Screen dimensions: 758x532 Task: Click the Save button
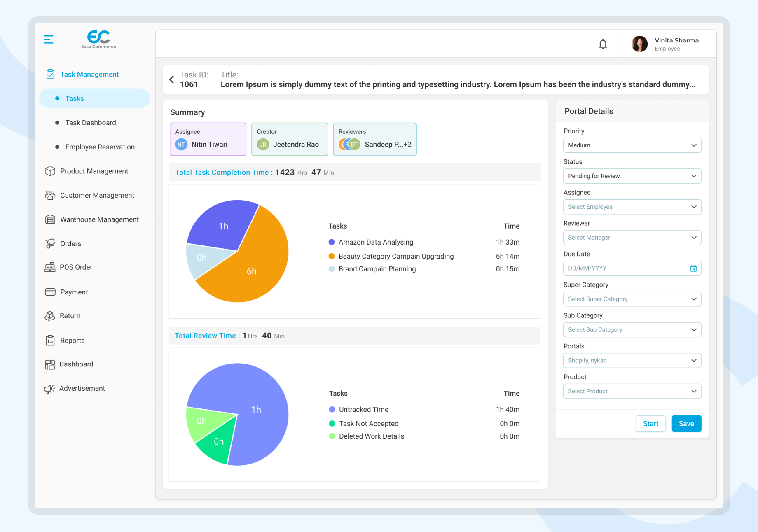686,424
